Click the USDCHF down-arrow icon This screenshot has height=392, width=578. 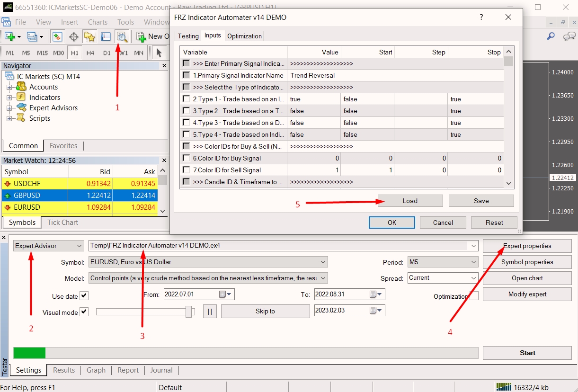click(x=8, y=184)
